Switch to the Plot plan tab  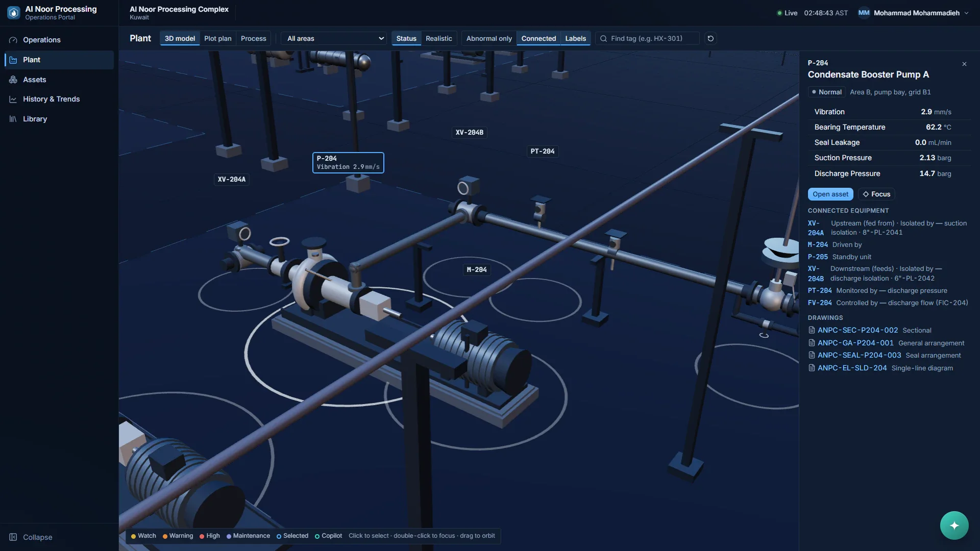[217, 38]
